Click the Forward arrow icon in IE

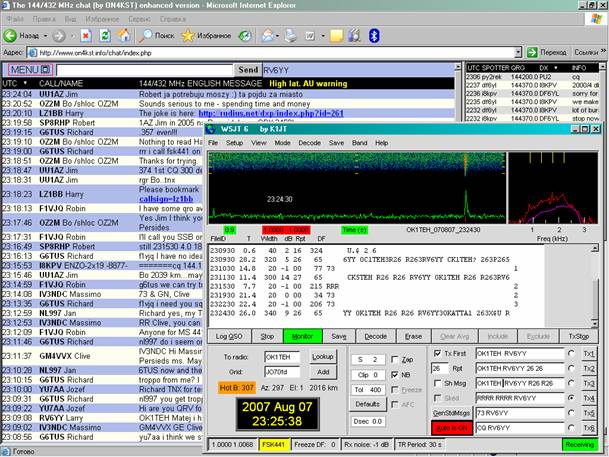(59, 36)
